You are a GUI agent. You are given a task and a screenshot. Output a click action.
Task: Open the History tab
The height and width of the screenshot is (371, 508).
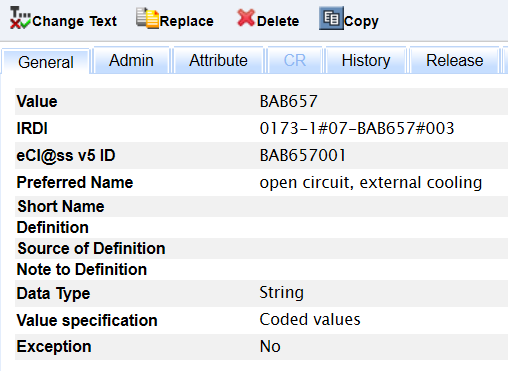click(366, 61)
